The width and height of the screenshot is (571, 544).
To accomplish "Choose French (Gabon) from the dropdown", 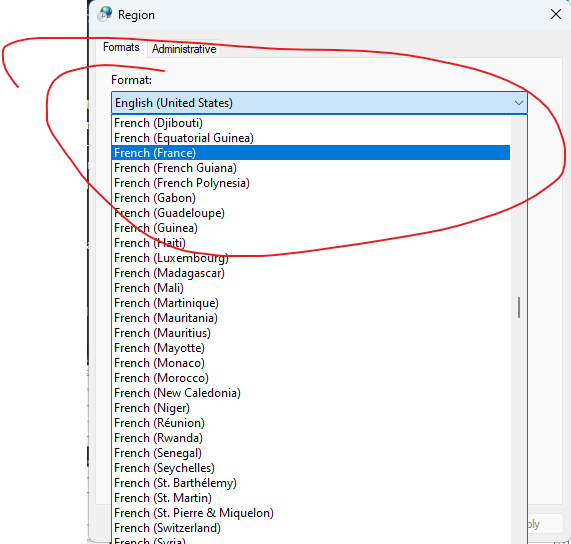I will click(311, 198).
